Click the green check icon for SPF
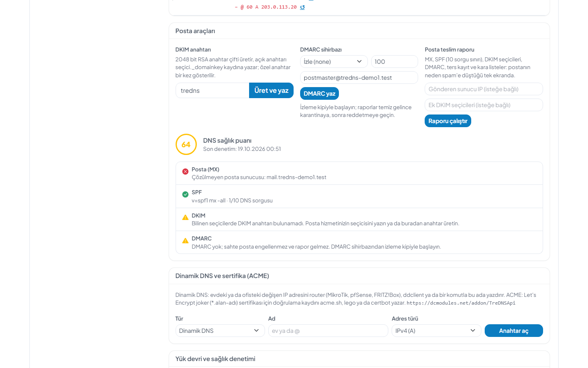The height and width of the screenshot is (368, 588). point(185,195)
